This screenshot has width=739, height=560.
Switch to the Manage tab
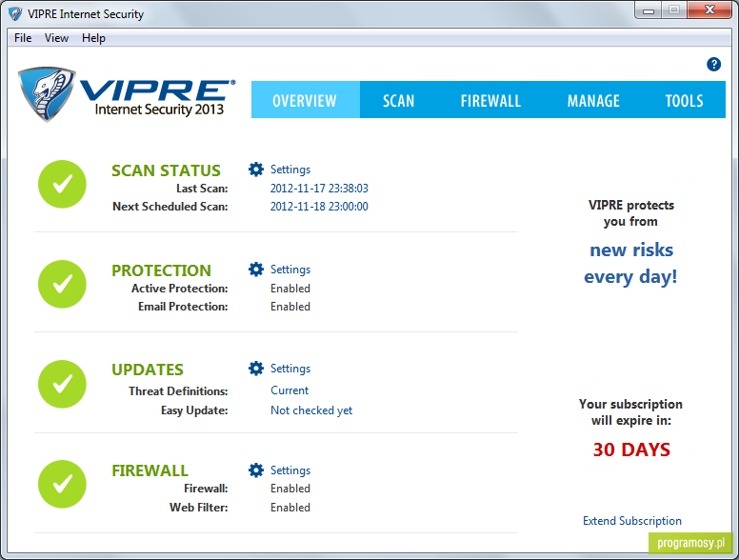593,100
